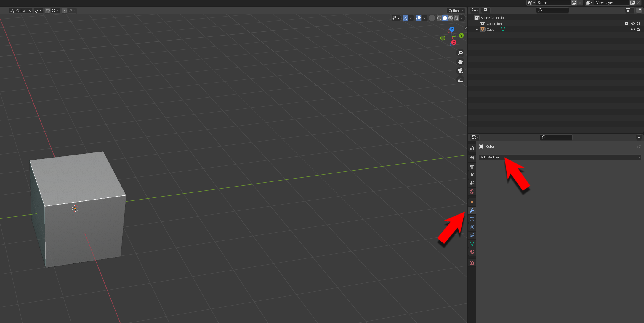Viewport: 644px width, 323px height.
Task: Click the pan hand icon in viewport
Action: 460,62
